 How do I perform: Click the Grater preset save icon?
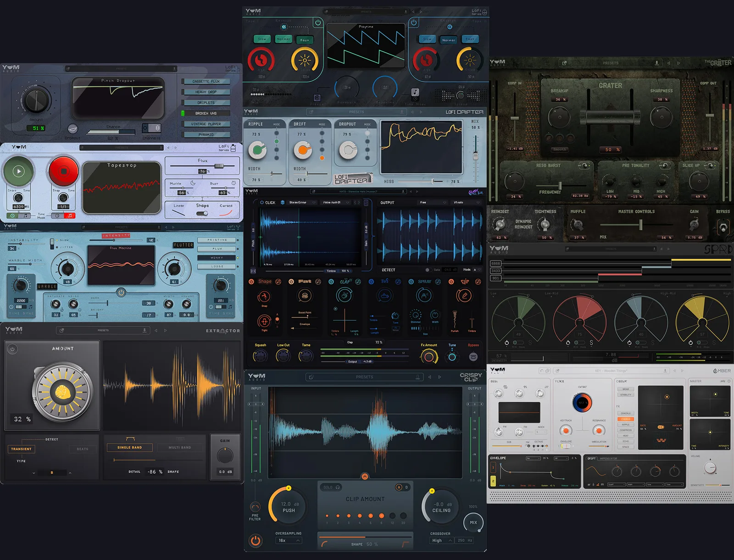[656, 63]
